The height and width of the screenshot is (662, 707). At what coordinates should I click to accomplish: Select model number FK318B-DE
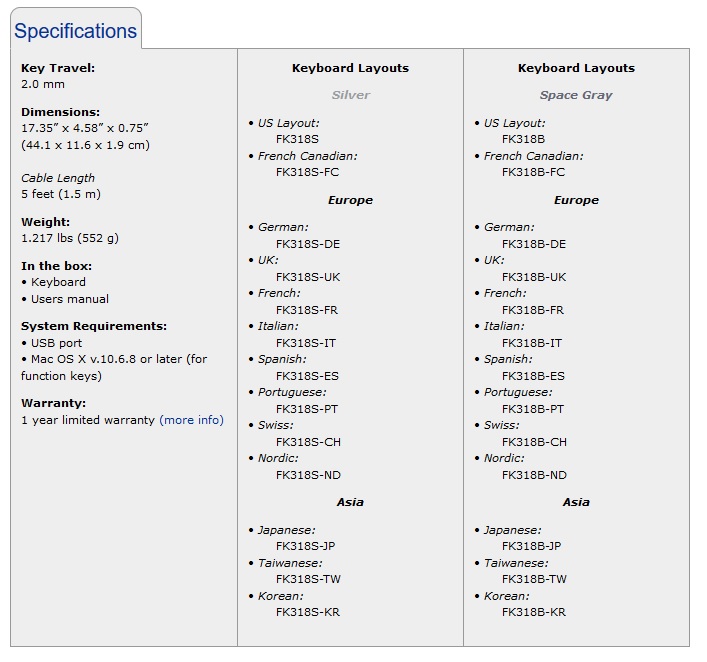[533, 244]
